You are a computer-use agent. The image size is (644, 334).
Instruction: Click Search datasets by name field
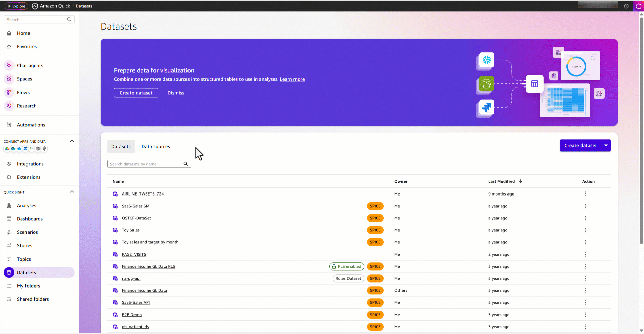tap(149, 164)
